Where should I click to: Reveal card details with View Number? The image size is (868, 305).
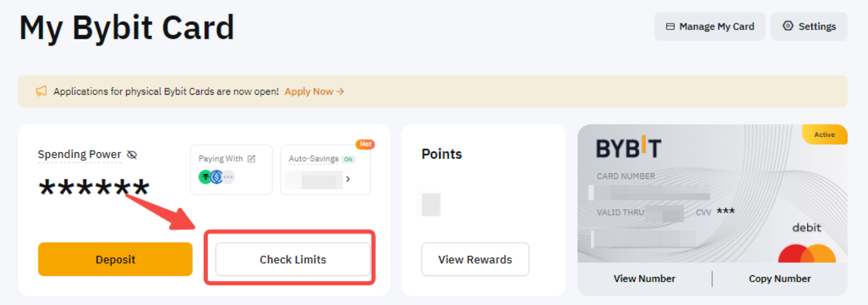[644, 279]
